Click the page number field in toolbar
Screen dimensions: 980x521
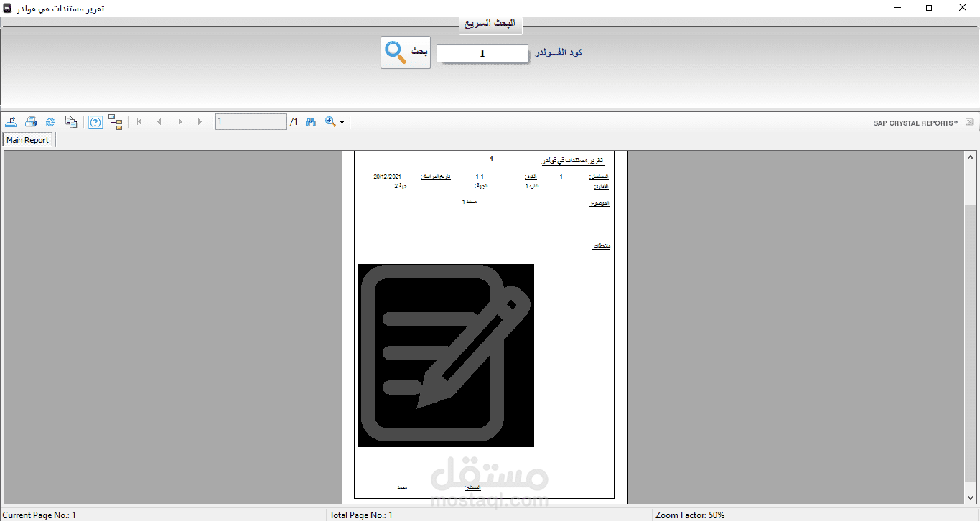pyautogui.click(x=251, y=122)
